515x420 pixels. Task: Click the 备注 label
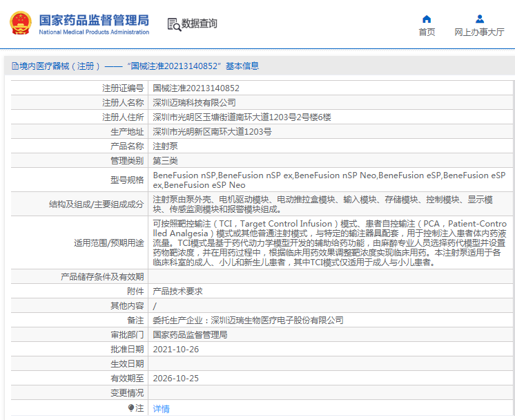[135, 320]
